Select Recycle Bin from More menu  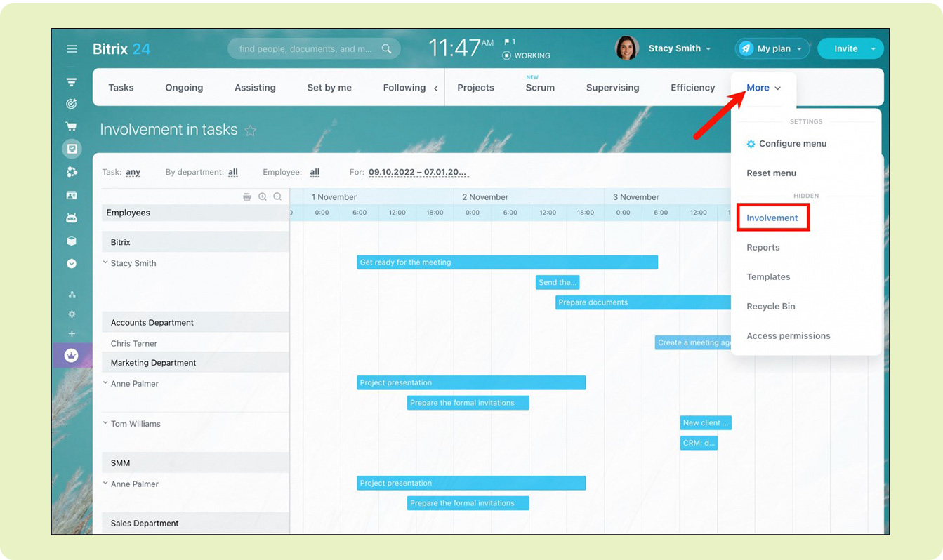click(x=771, y=307)
